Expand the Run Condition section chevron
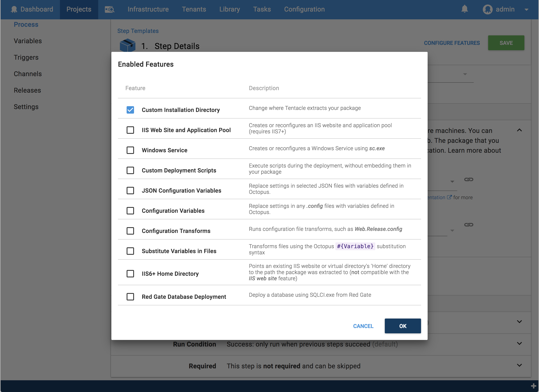The height and width of the screenshot is (392, 539). pyautogui.click(x=519, y=343)
